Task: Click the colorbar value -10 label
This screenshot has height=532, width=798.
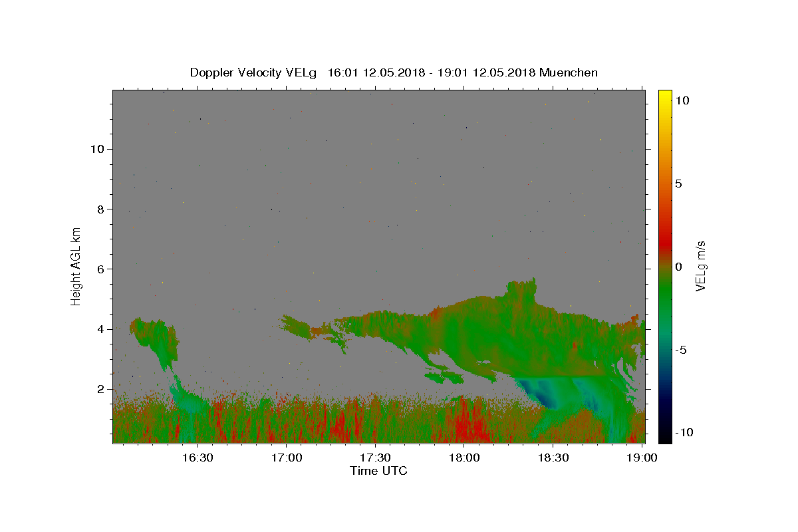Action: pos(684,433)
